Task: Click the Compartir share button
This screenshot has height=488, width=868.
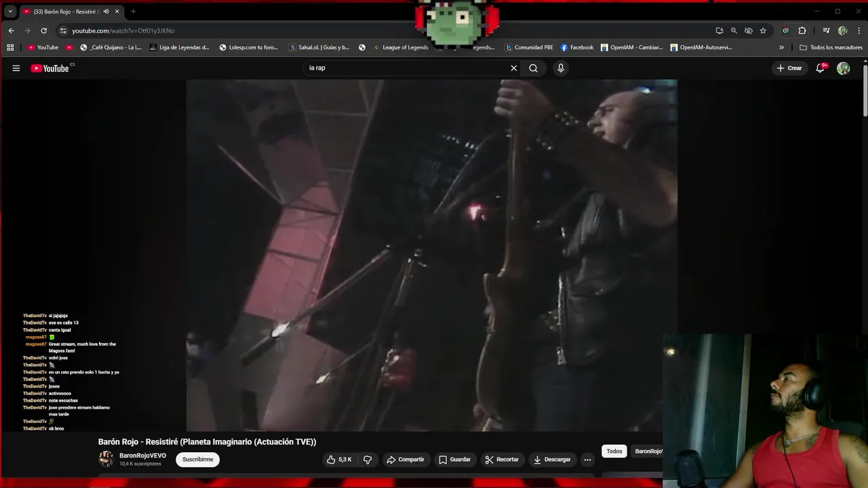Action: click(x=406, y=460)
